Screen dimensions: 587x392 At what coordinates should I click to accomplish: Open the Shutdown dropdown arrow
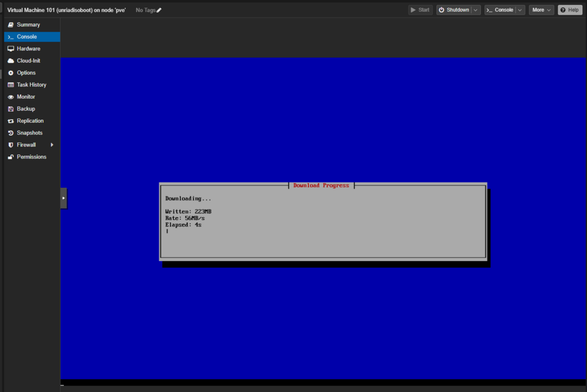click(475, 10)
